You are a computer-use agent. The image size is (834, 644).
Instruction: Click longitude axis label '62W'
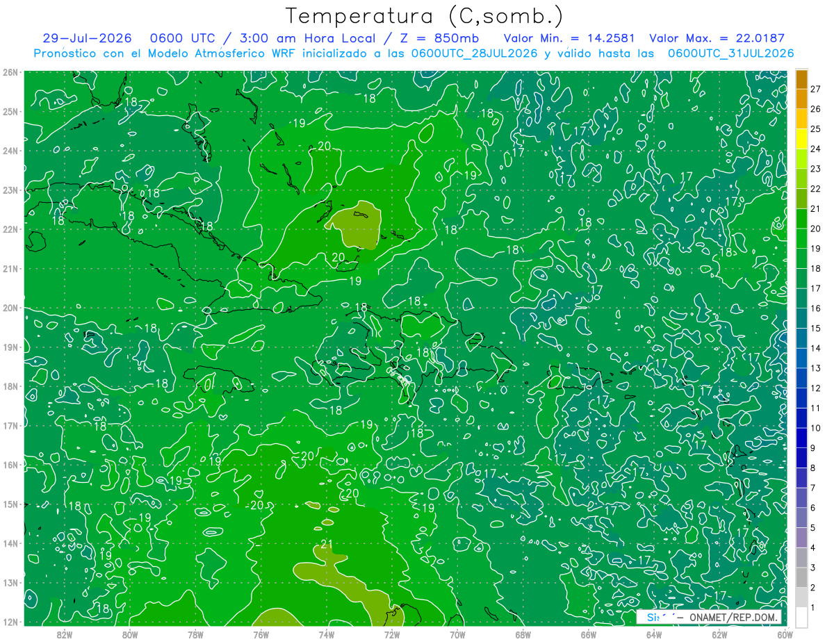[x=719, y=634]
